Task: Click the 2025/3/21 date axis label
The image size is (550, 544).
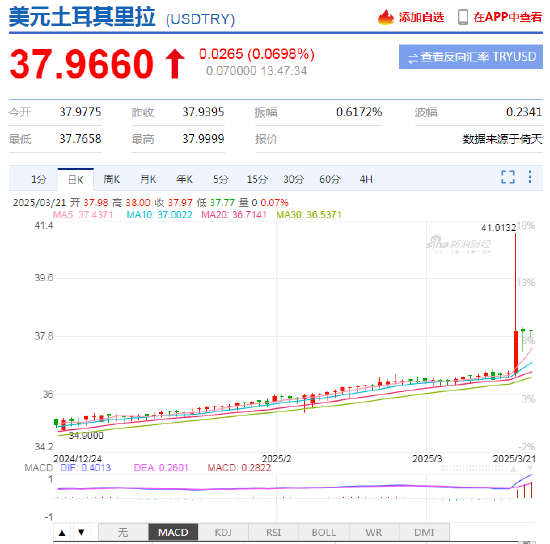Action: [514, 458]
